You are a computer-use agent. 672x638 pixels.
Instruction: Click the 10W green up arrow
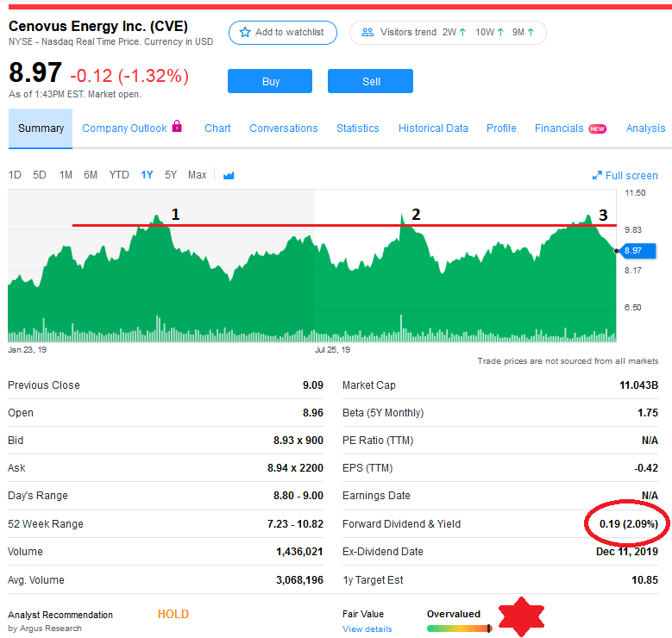click(500, 32)
